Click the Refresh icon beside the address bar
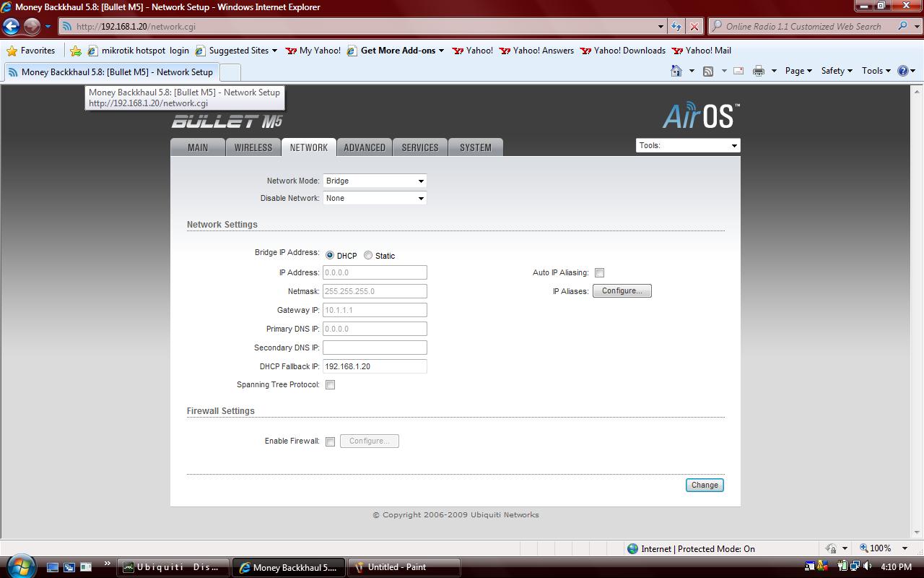This screenshot has width=924, height=578. (676, 27)
